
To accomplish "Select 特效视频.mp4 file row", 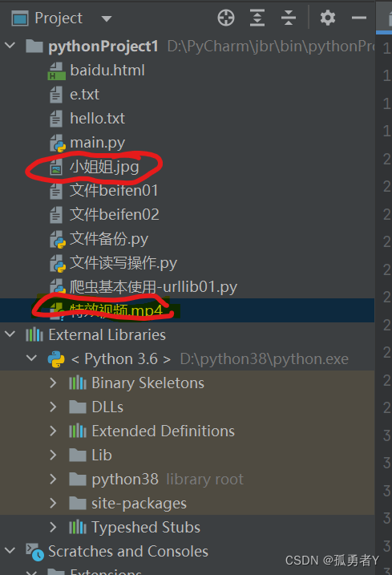I will click(187, 310).
